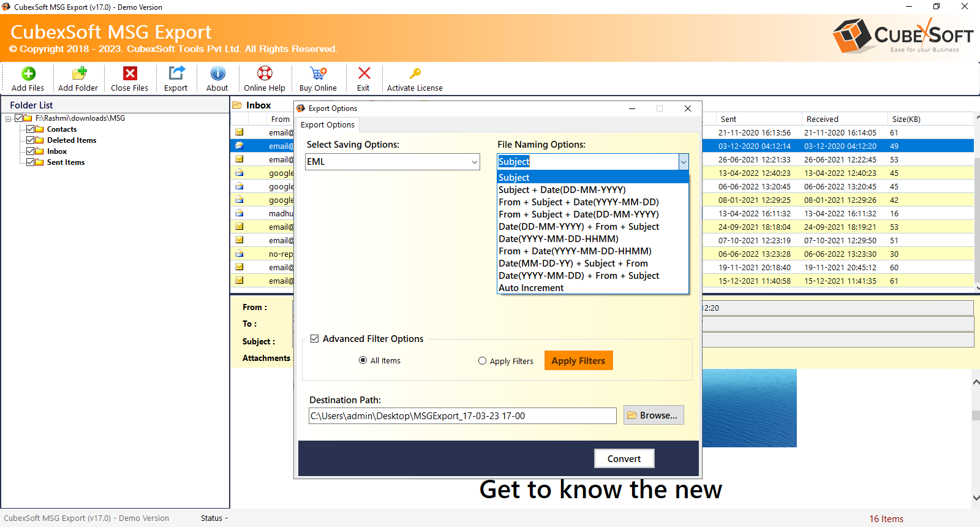
Task: Click the Add Folder toolbar icon
Action: [x=79, y=74]
